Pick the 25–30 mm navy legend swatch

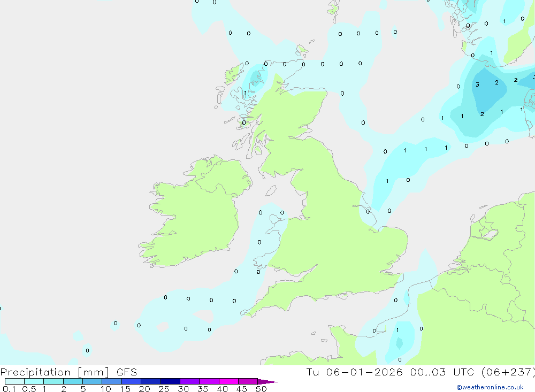(x=170, y=381)
